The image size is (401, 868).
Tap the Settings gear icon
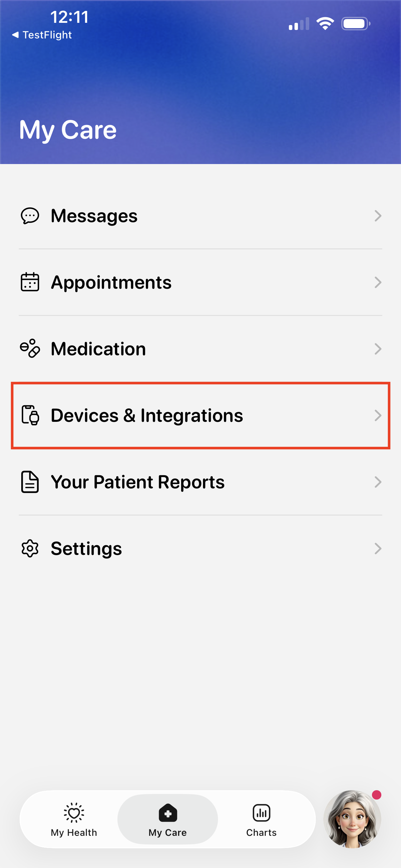pyautogui.click(x=30, y=549)
